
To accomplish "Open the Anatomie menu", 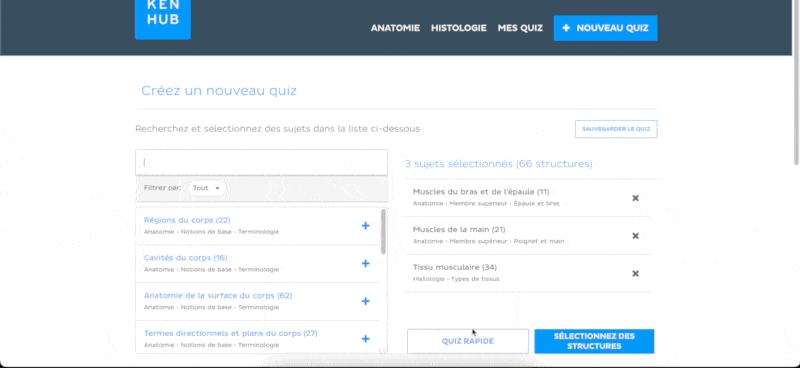I will pos(395,28).
